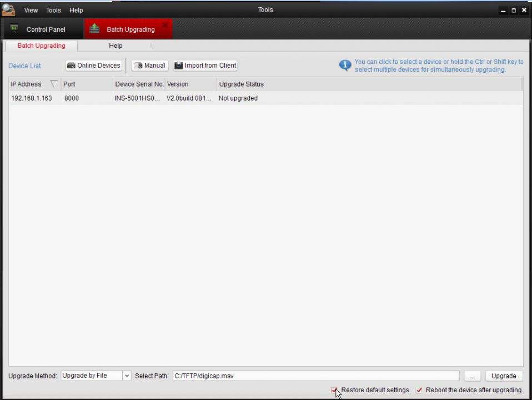Click the browse path ellipsis button
The height and width of the screenshot is (400, 532).
click(x=472, y=376)
